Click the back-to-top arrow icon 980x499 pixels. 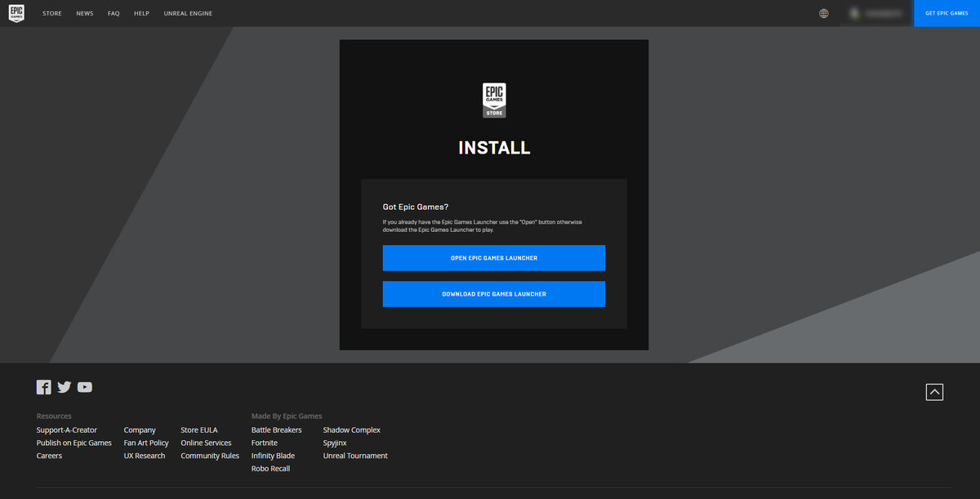pos(935,392)
